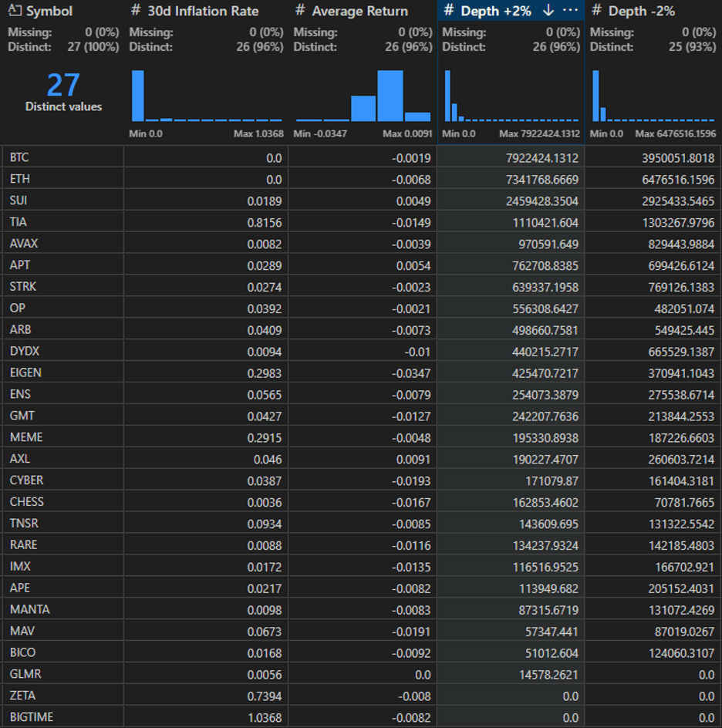Toggle the descending sort arrow on Depth +2%
Image resolution: width=722 pixels, height=728 pixels.
[x=548, y=11]
